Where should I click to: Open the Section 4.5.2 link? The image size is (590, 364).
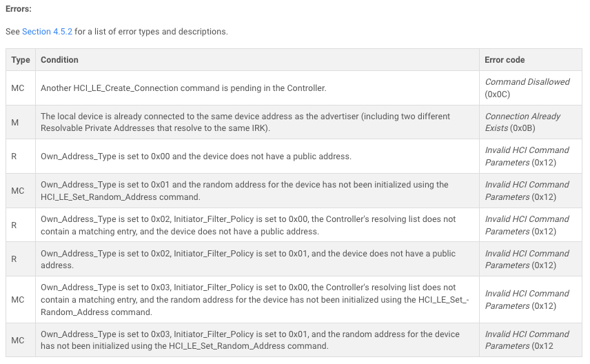(x=47, y=32)
